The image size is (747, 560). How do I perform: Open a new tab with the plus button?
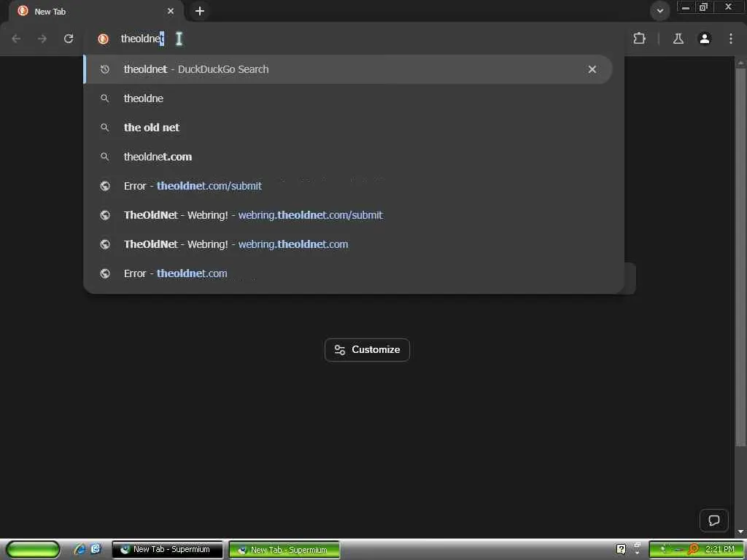[200, 11]
